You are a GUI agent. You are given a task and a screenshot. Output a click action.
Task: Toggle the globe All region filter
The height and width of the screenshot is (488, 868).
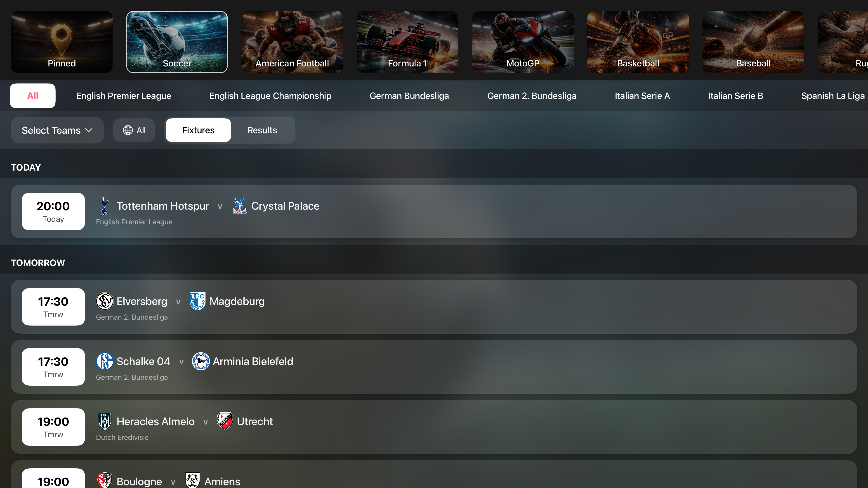coord(134,130)
